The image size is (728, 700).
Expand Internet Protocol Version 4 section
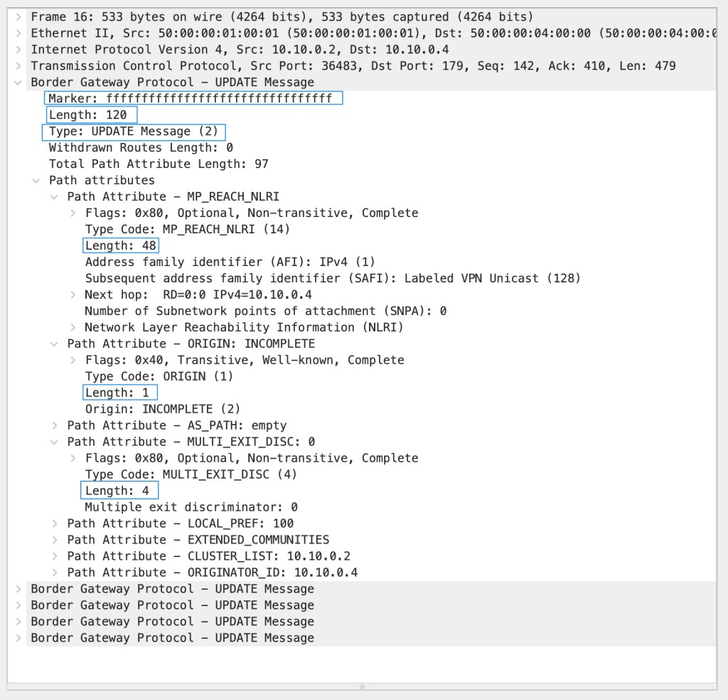click(18, 49)
